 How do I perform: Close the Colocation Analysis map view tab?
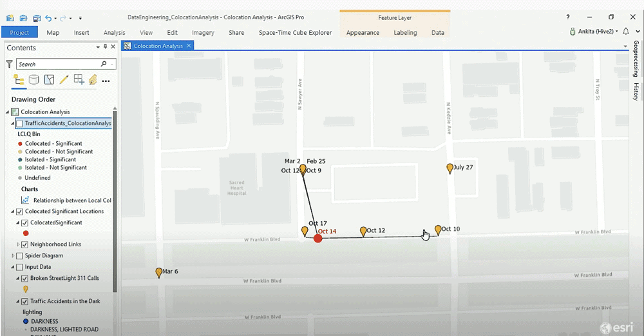click(x=189, y=46)
